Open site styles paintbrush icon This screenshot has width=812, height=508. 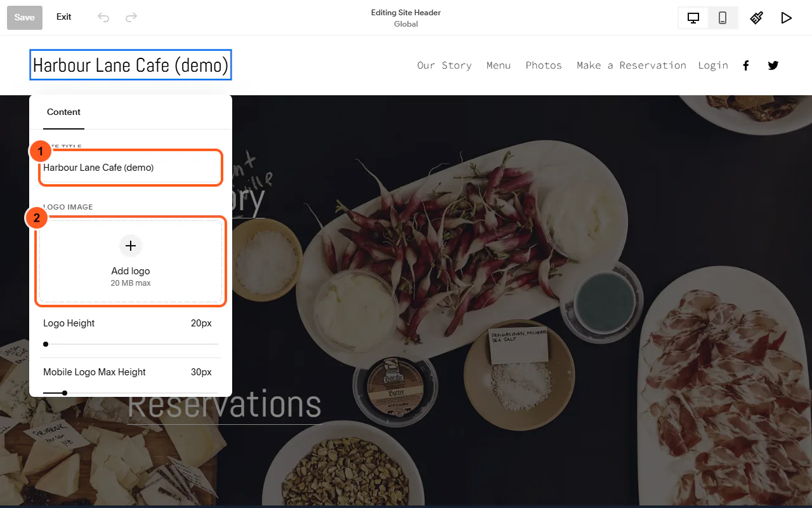point(757,18)
